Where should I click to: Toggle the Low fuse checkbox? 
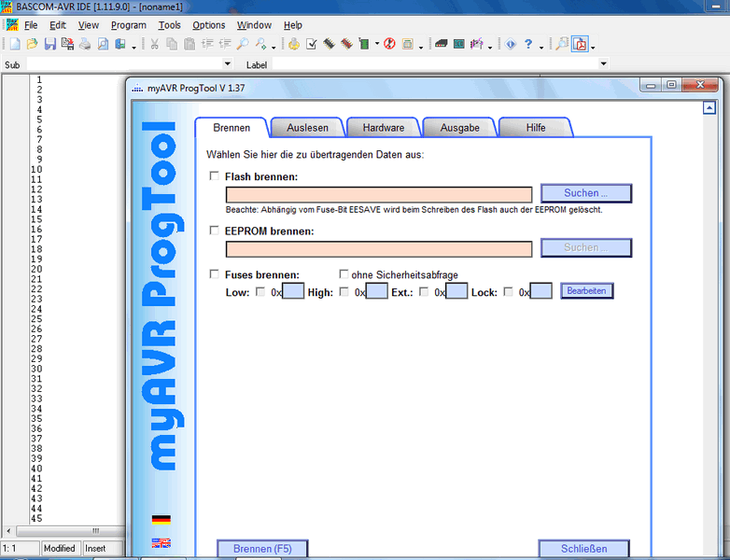tap(260, 292)
